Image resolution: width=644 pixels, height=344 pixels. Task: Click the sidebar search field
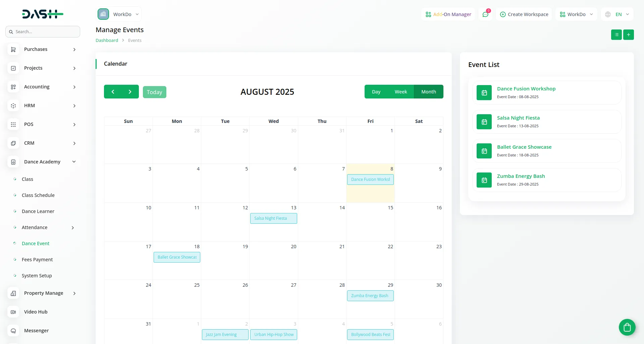(43, 32)
